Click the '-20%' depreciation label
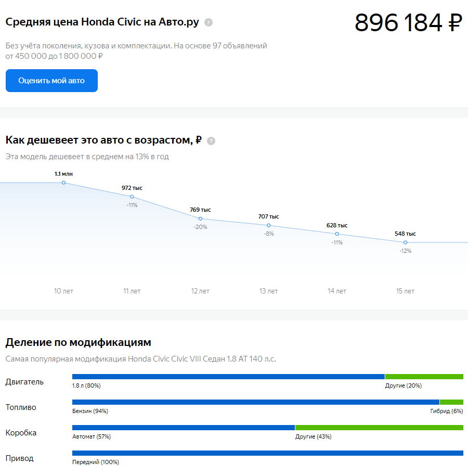 click(200, 227)
